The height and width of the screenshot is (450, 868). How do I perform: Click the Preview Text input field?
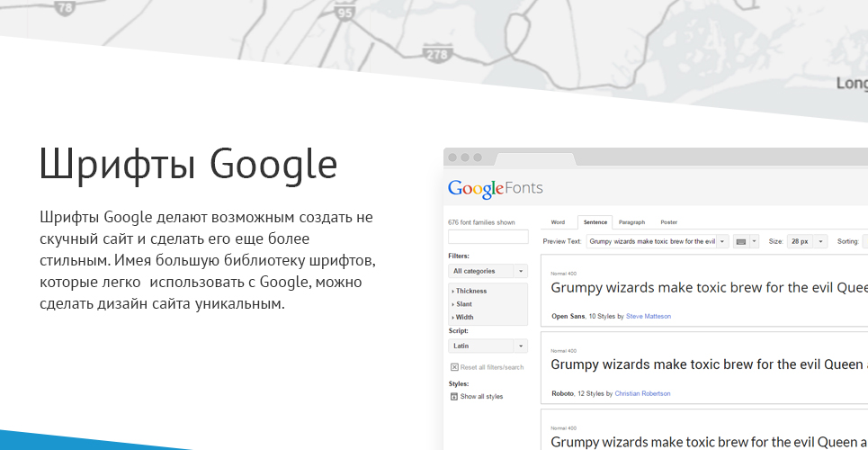point(651,241)
